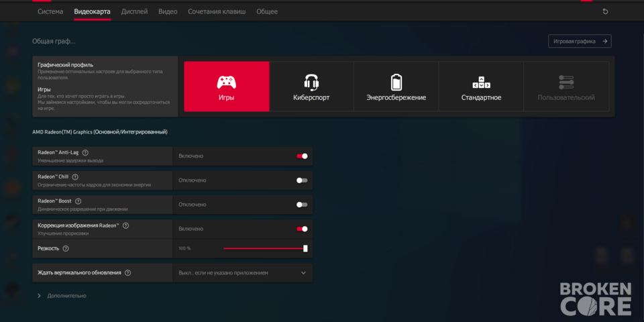Click the reset arrow icon in tab bar
The image size is (644, 322).
click(x=605, y=11)
